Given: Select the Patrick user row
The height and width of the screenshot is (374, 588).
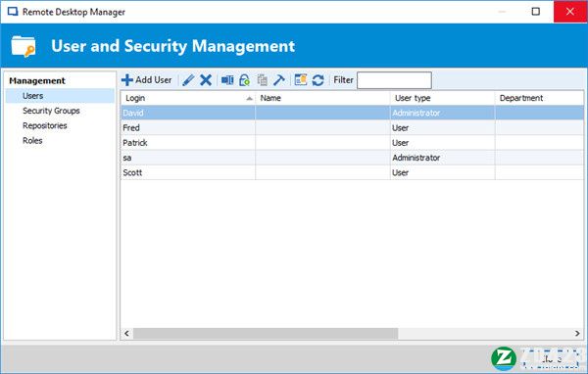Looking at the screenshot, I should [352, 143].
